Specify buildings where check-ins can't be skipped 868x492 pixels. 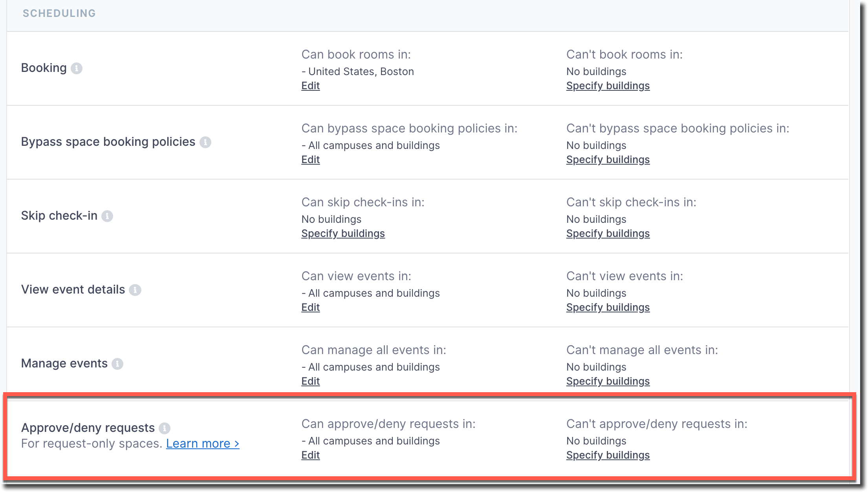(x=608, y=233)
